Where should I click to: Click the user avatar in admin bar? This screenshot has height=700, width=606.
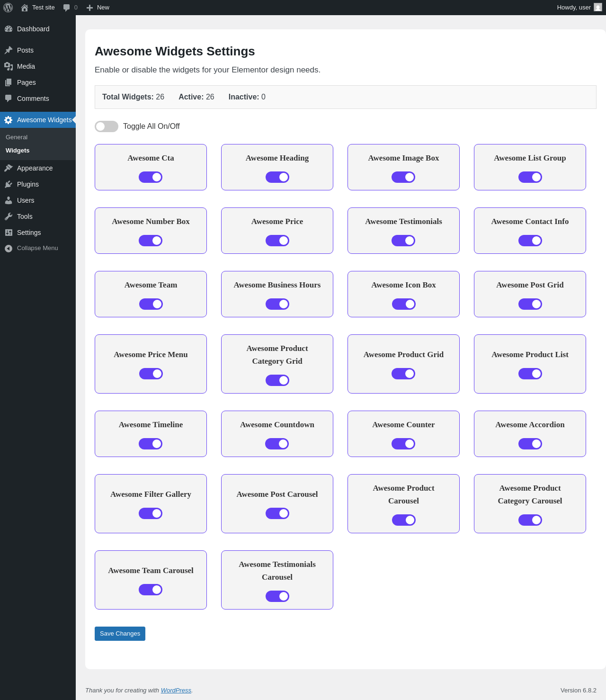(598, 7)
